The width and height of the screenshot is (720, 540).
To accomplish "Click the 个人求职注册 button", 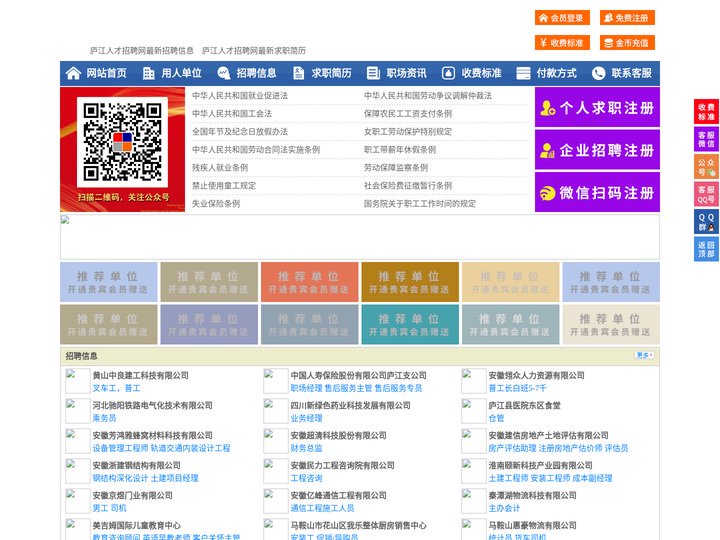I will tap(597, 107).
